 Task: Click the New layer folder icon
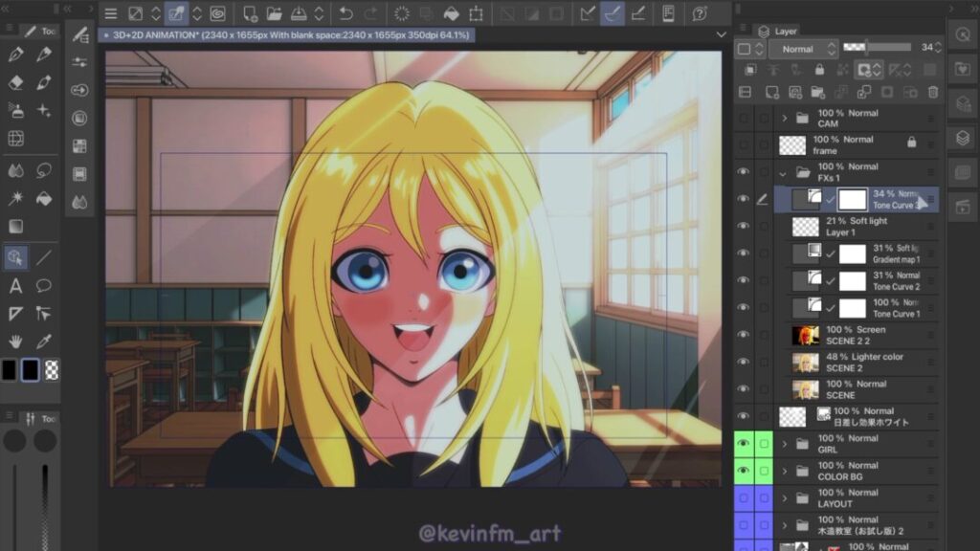(x=817, y=93)
